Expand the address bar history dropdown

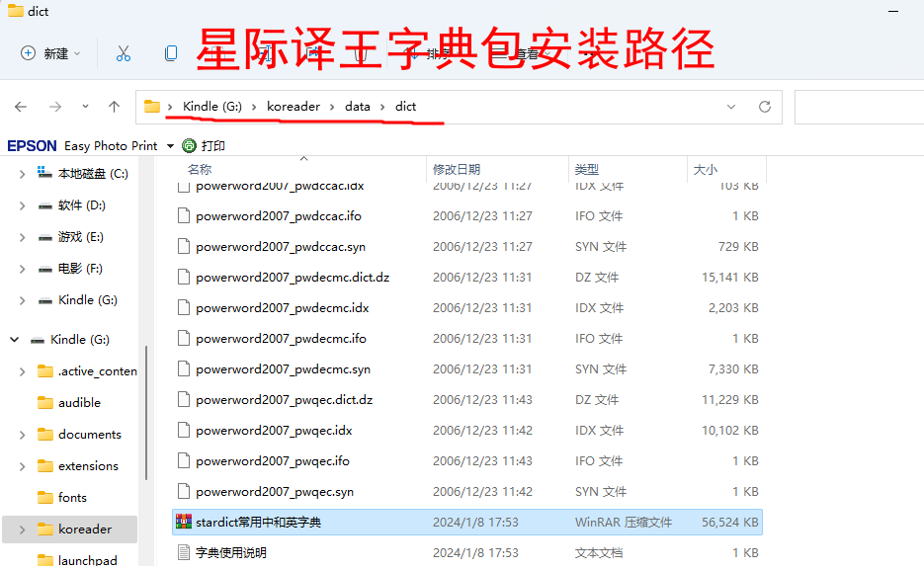coord(731,107)
